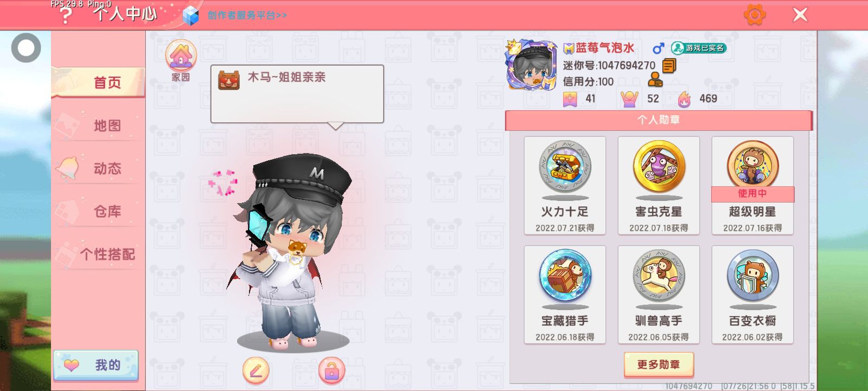Click the player avatar portrait
The image size is (868, 391).
click(x=532, y=65)
